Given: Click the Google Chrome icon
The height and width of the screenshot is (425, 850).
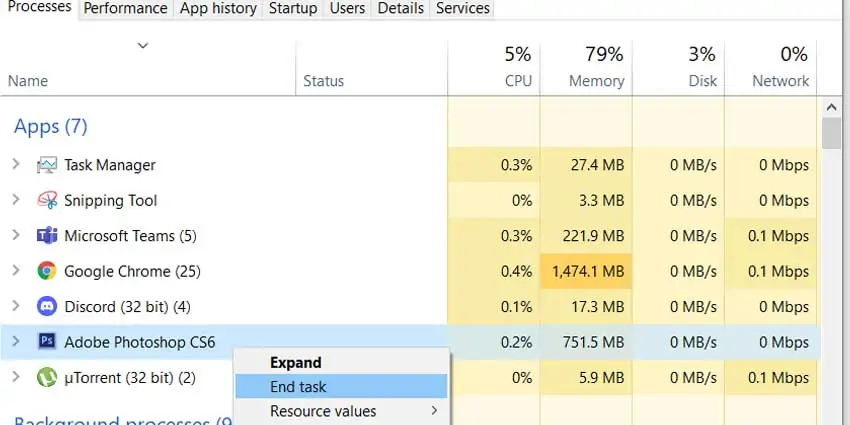Looking at the screenshot, I should (47, 271).
